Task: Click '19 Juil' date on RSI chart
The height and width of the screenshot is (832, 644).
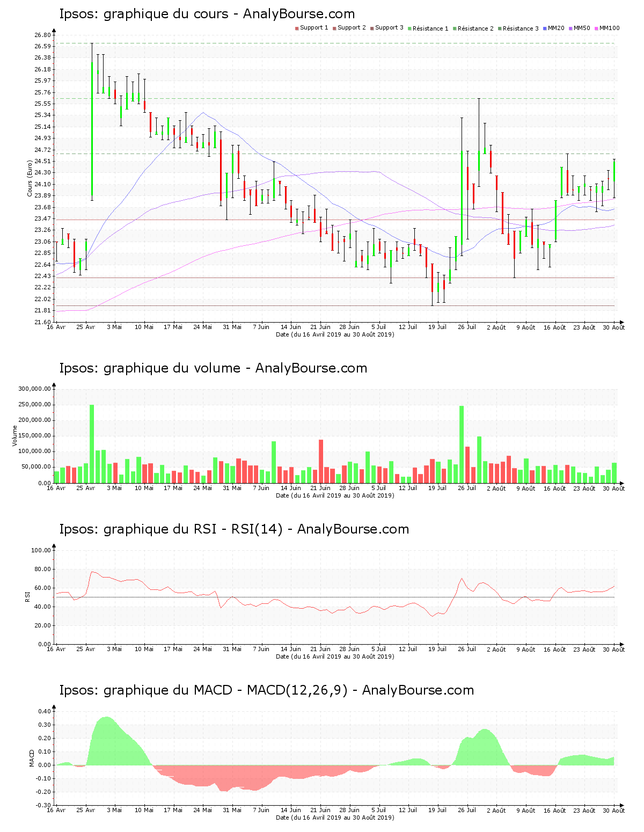Action: tap(437, 649)
